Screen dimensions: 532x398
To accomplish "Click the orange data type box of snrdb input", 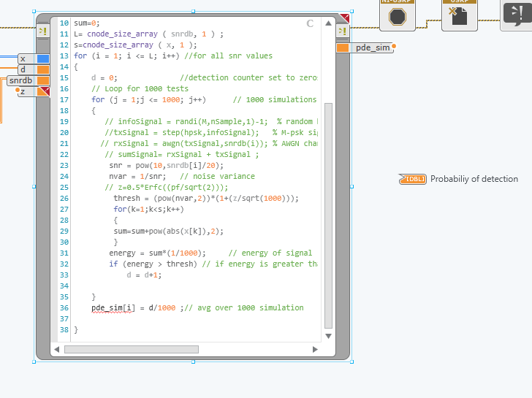I will pyautogui.click(x=43, y=80).
